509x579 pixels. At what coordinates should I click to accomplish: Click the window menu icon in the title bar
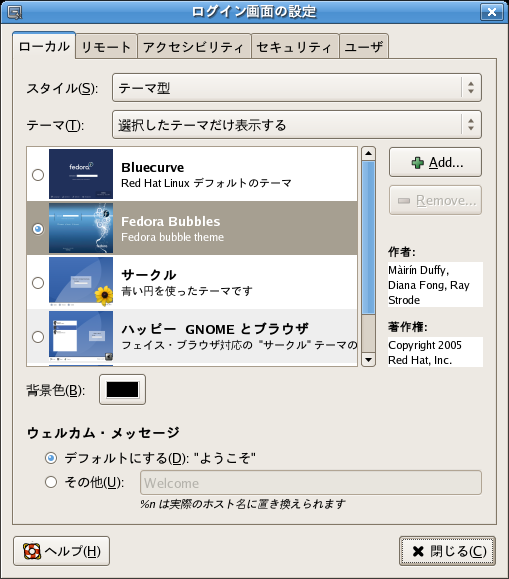tap(14, 12)
